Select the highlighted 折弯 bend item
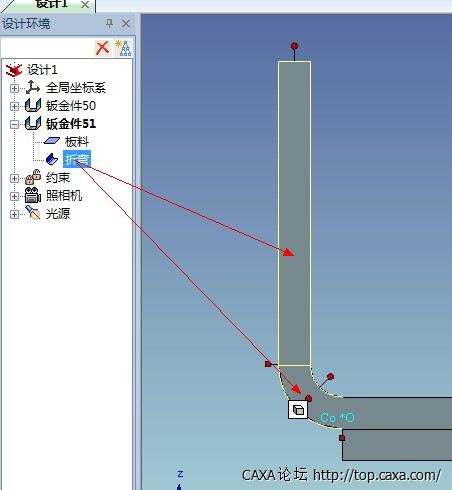 point(77,159)
